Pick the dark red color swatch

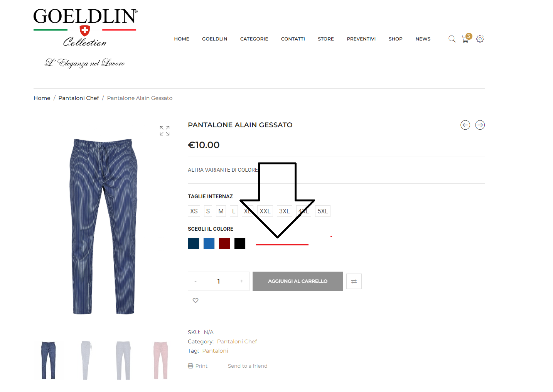pyautogui.click(x=224, y=243)
